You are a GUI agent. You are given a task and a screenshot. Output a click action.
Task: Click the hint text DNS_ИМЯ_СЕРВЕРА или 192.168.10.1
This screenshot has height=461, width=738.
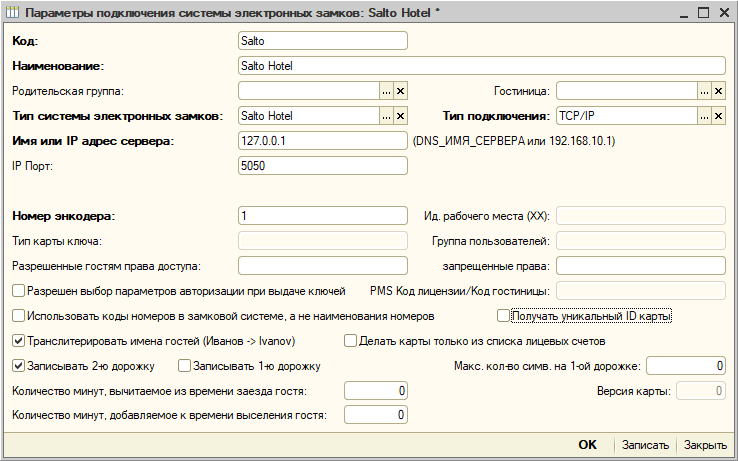(513, 141)
